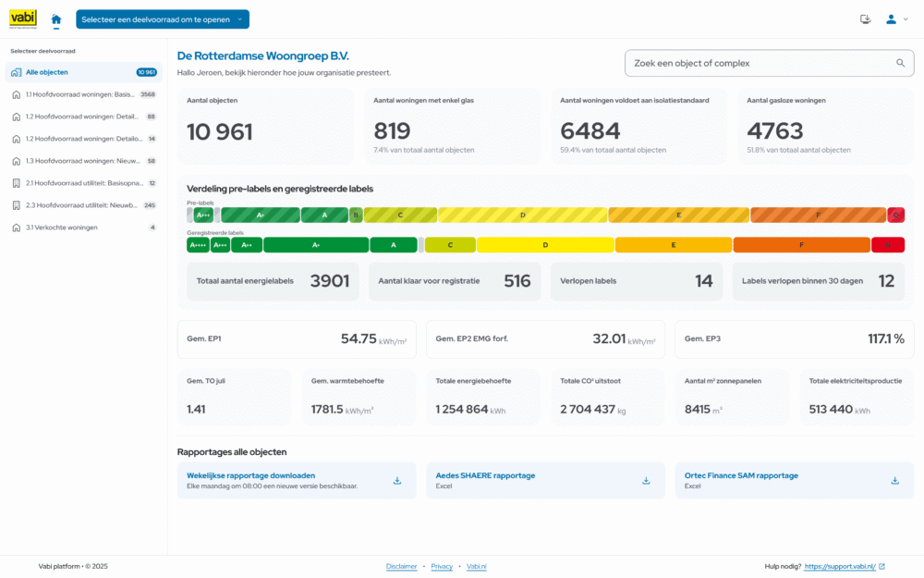Click the striped pre-label E segment

coord(679,215)
